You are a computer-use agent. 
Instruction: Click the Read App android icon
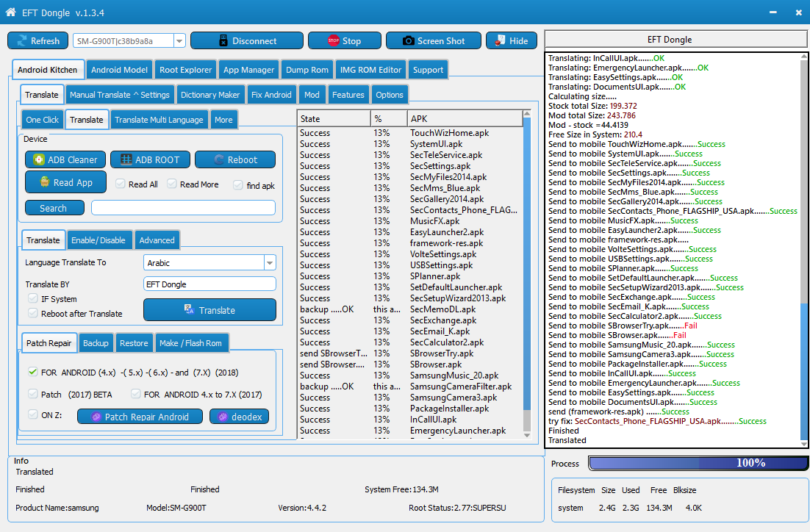pyautogui.click(x=45, y=181)
